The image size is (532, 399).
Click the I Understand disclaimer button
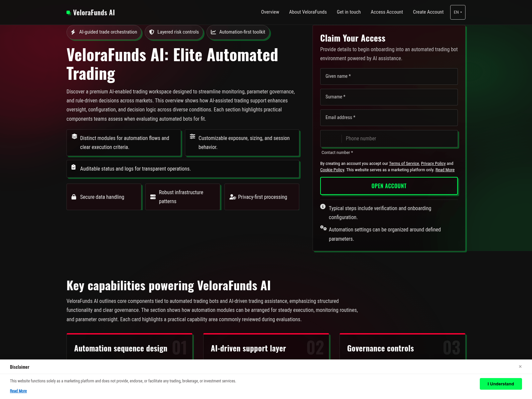[x=500, y=384]
